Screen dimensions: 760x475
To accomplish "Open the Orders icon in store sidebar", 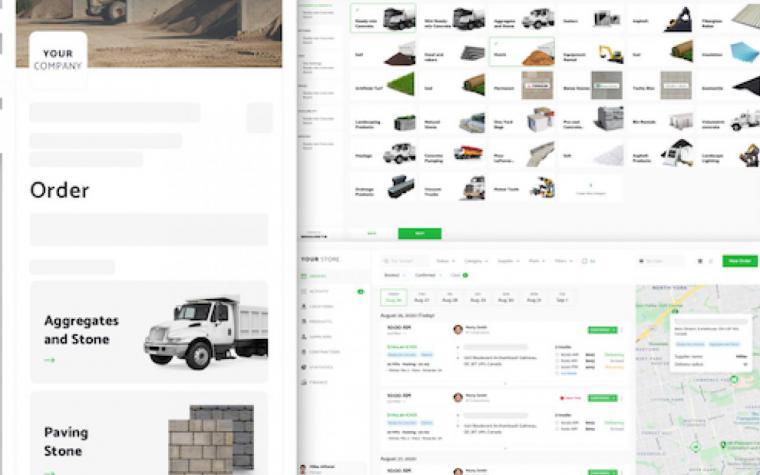I will 304,276.
